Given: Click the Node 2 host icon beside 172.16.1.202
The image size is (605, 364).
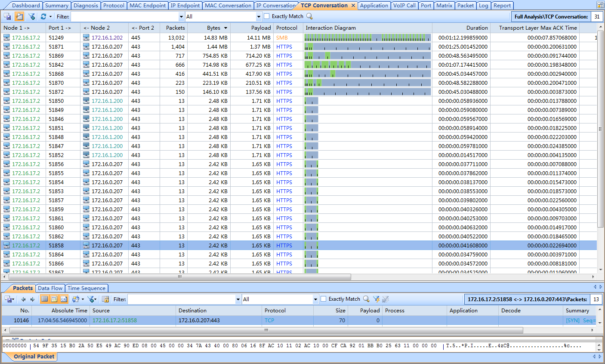Looking at the screenshot, I should pos(86,37).
